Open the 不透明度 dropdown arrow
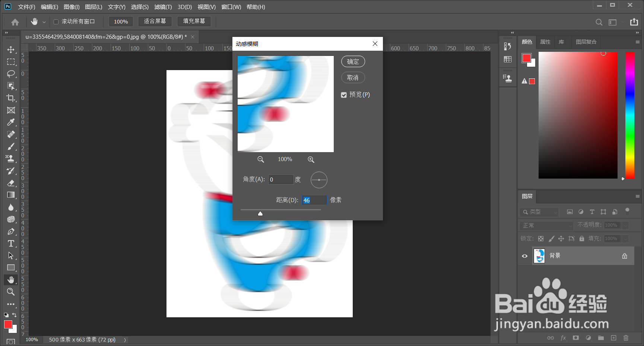The height and width of the screenshot is (346, 644). click(x=625, y=225)
